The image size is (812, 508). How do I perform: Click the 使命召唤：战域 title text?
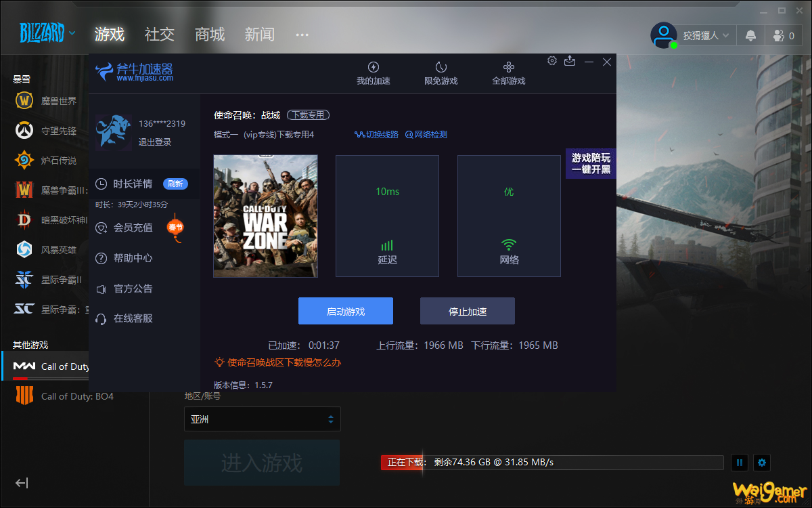[247, 115]
